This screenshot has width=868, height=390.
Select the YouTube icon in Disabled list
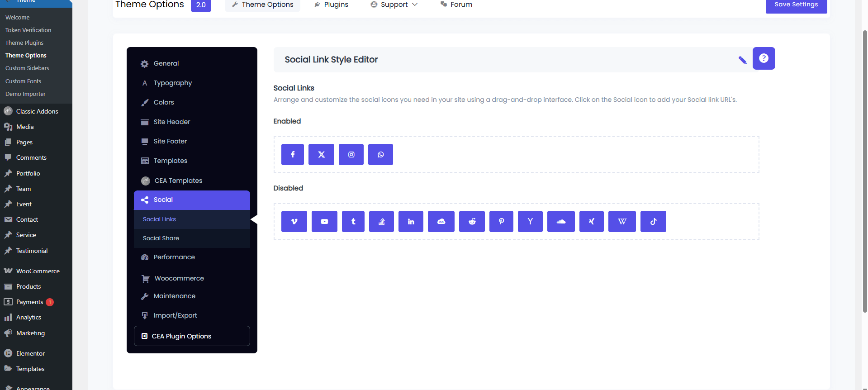[324, 222]
